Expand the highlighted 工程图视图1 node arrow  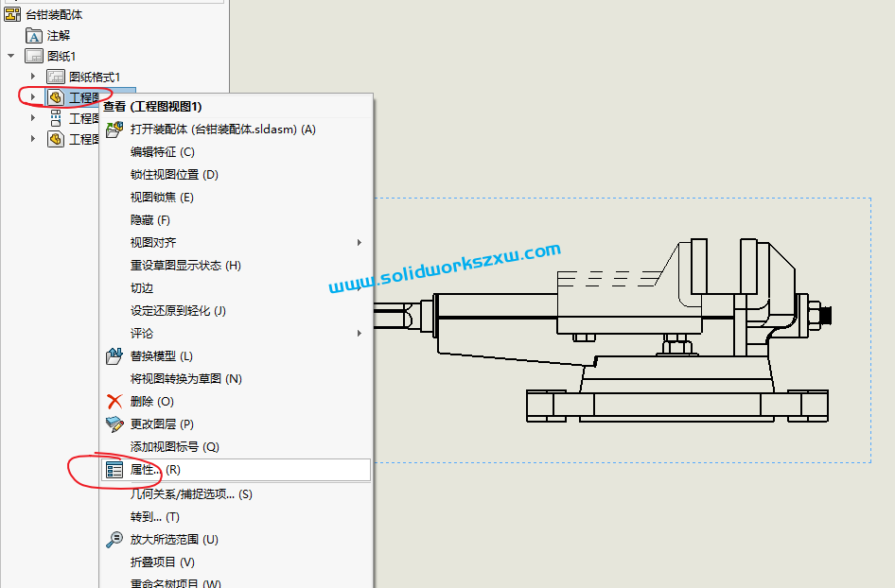(33, 97)
